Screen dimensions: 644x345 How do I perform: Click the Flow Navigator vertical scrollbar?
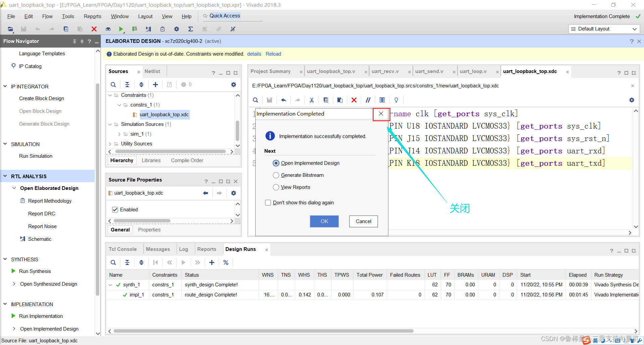[x=98, y=189]
